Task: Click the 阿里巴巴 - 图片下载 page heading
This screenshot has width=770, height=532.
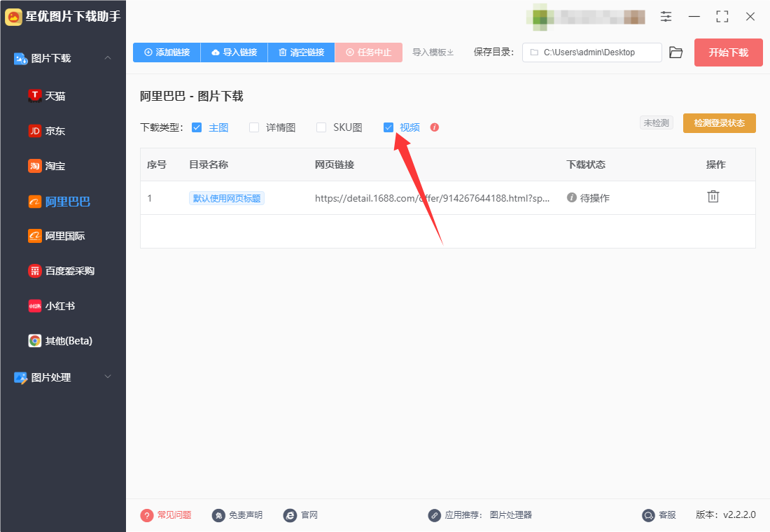Action: pos(192,97)
